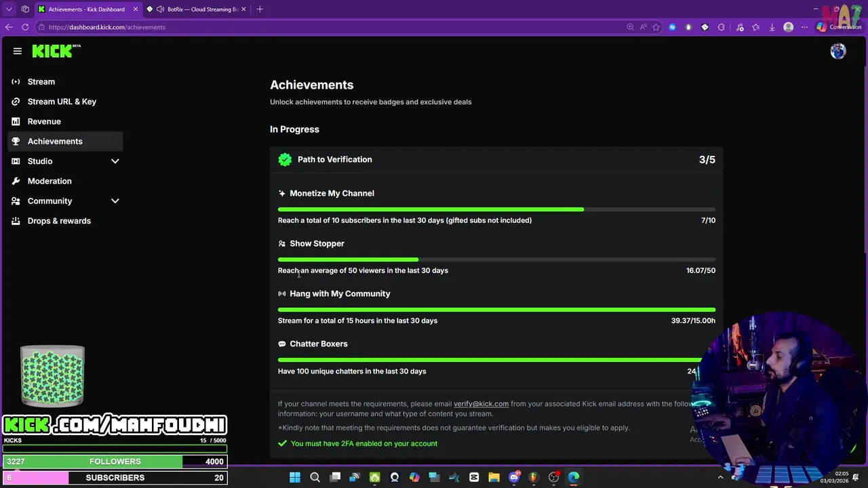Viewport: 868px width, 488px height.
Task: Click the 2FA requirement checkmark icon
Action: tap(282, 443)
